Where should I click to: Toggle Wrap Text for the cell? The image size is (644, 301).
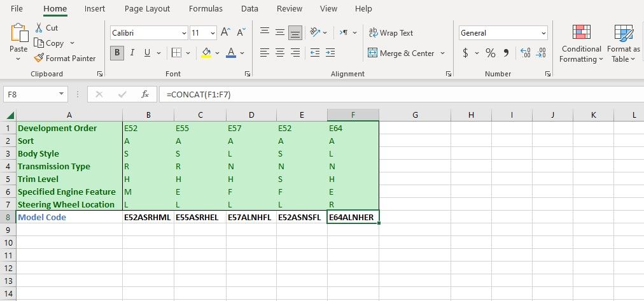click(390, 33)
